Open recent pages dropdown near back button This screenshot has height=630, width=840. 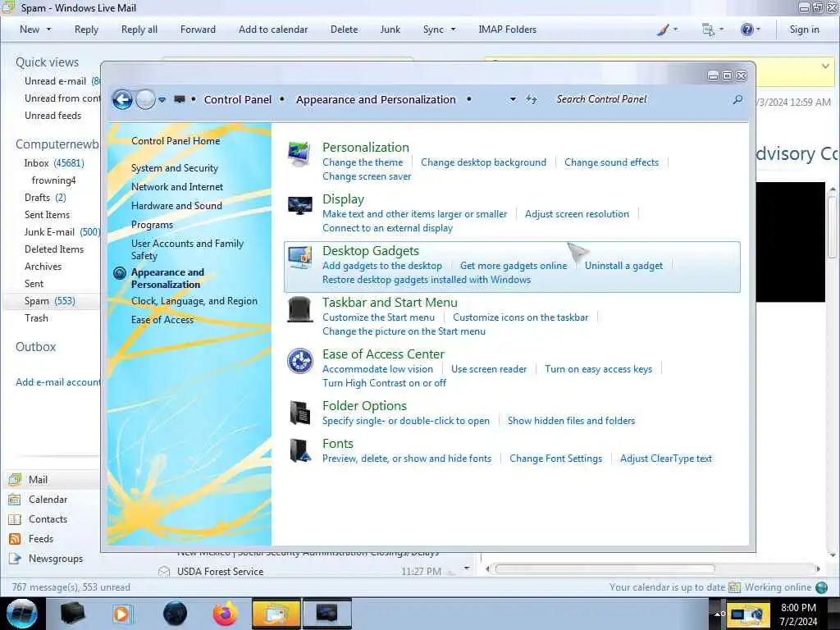tap(162, 99)
